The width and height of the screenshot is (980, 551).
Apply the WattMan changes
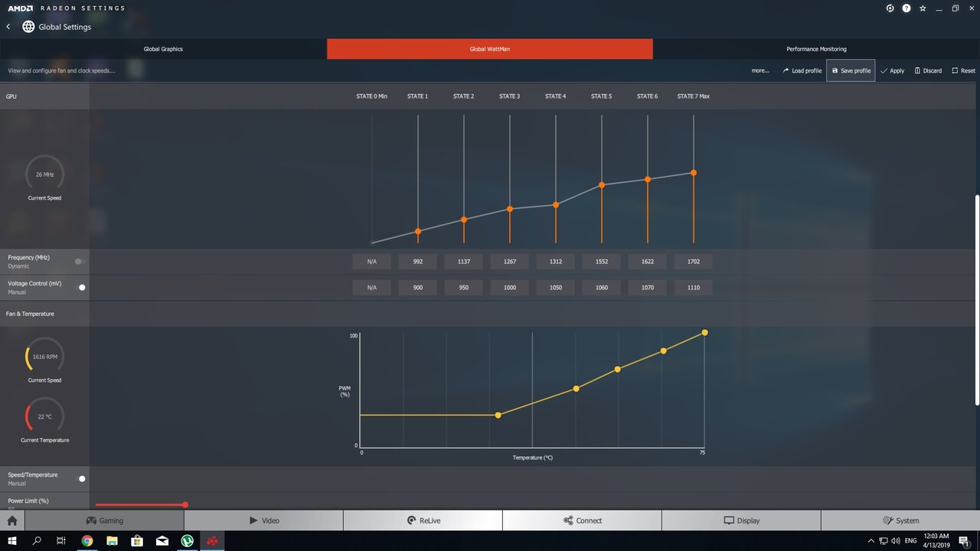(892, 70)
